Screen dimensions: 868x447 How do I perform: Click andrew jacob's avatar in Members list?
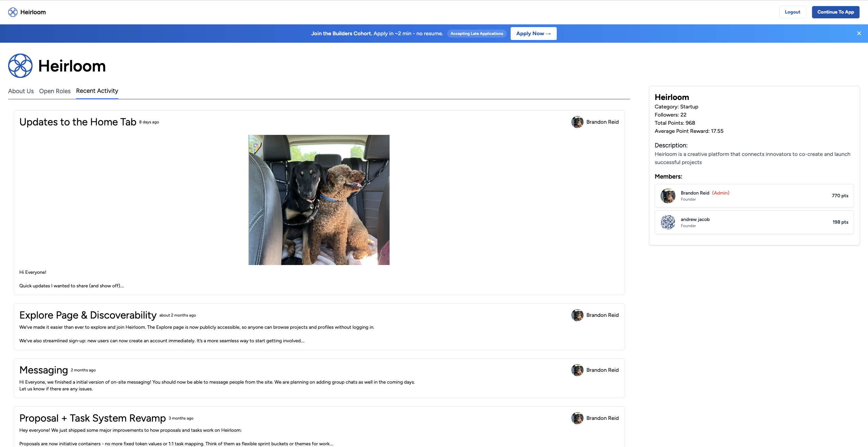click(668, 222)
